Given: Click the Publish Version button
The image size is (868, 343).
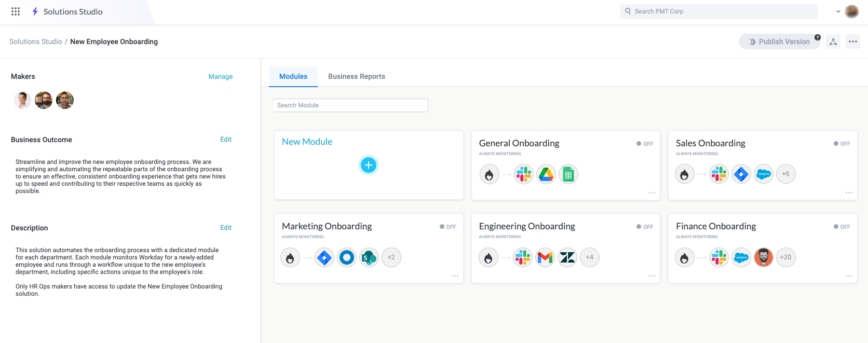Looking at the screenshot, I should pos(779,42).
